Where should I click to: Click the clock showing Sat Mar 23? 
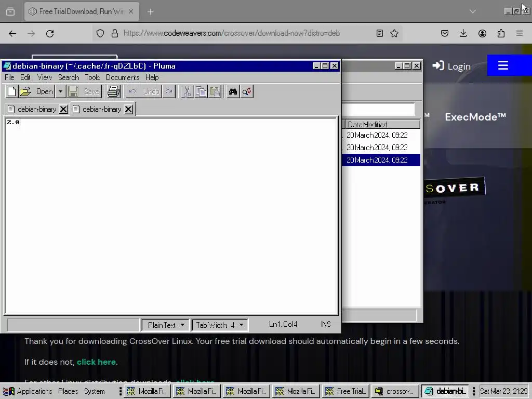pos(503,391)
